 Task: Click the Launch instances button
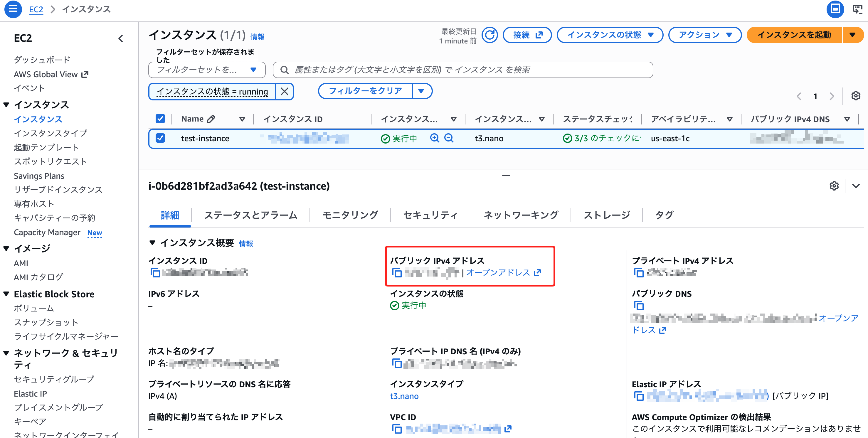(794, 35)
